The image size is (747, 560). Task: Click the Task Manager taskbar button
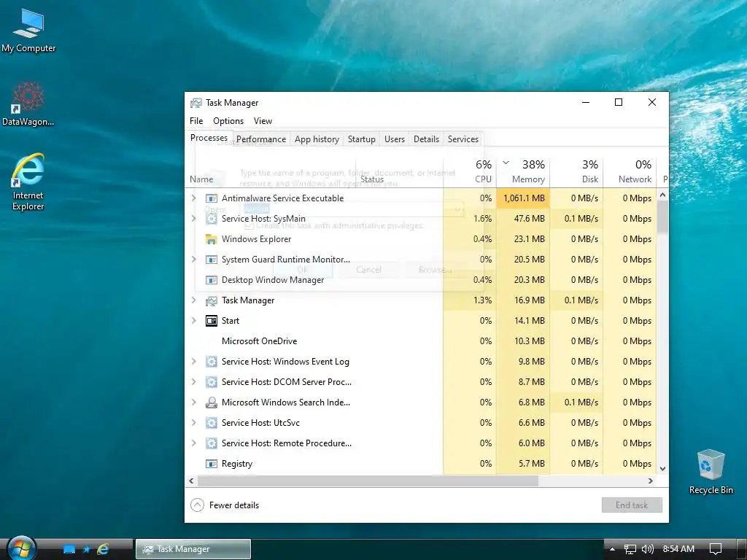193,549
